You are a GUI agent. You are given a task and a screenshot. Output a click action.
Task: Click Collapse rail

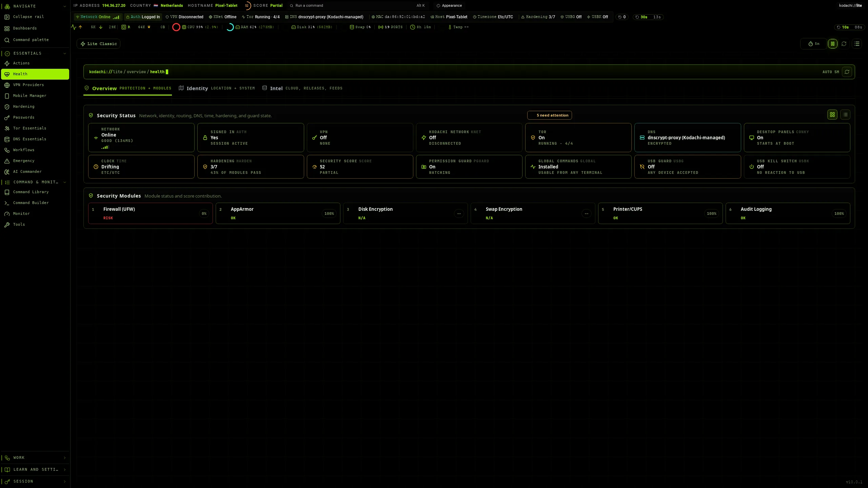35,17
